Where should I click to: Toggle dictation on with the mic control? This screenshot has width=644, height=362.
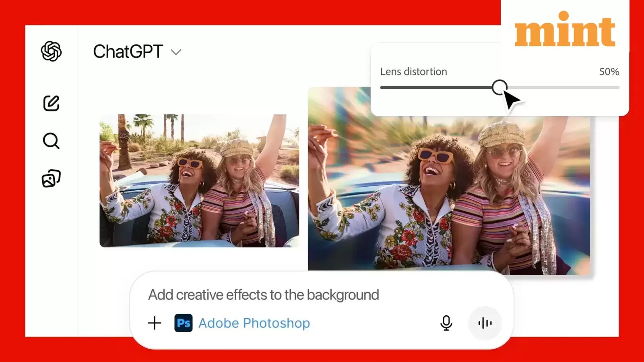pyautogui.click(x=446, y=323)
